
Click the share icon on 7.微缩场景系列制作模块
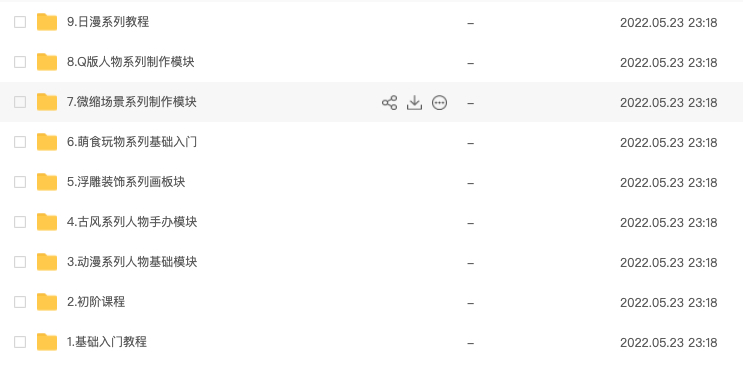[390, 103]
